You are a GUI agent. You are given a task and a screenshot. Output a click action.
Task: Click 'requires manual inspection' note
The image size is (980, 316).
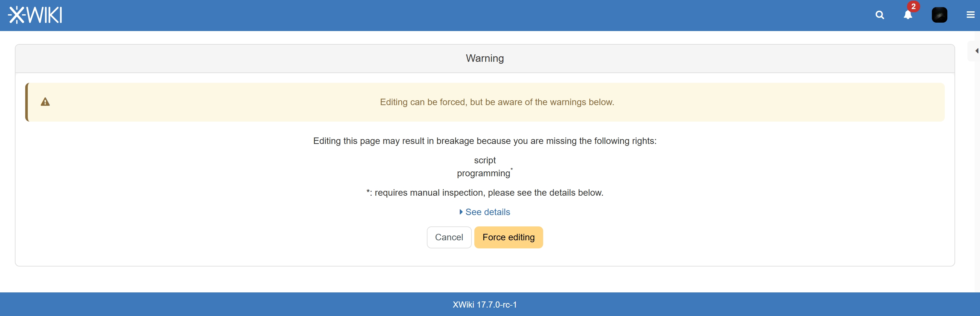click(485, 193)
